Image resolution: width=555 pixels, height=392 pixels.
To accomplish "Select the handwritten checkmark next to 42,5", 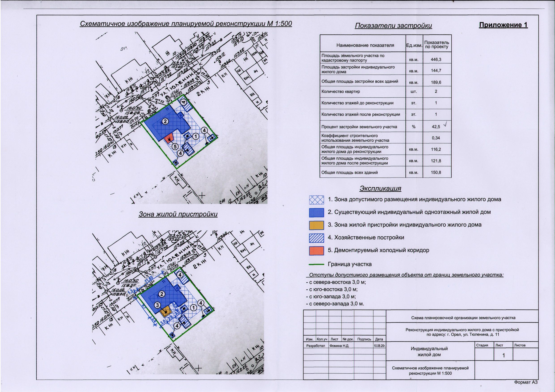I will (x=446, y=124).
